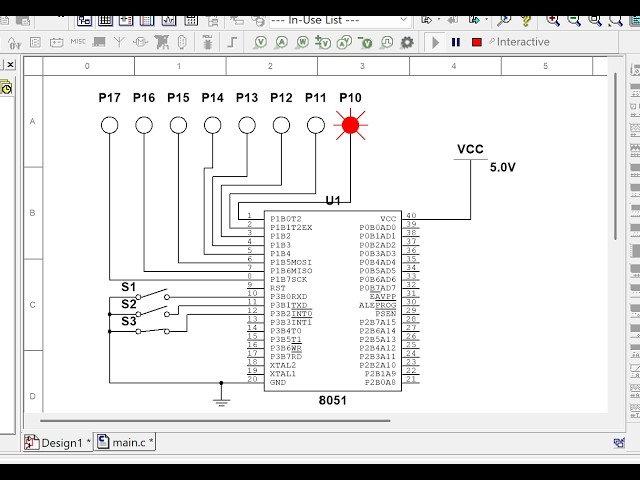Select the ground symbol
640x480 pixels.
coord(221,402)
